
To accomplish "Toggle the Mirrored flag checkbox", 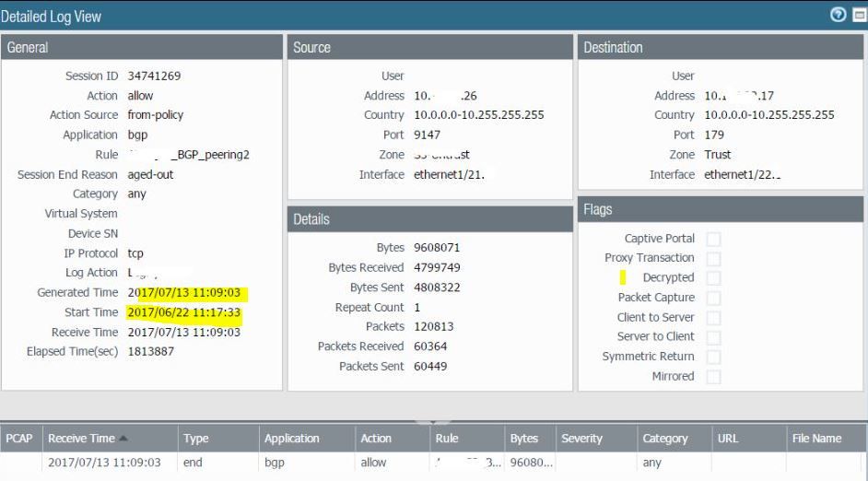I will (x=713, y=377).
